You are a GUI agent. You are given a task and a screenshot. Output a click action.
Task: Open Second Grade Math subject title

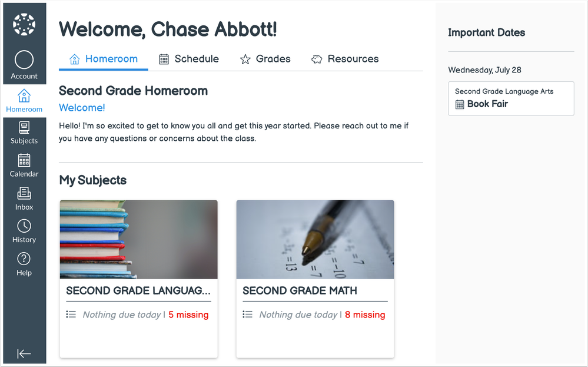coord(300,290)
